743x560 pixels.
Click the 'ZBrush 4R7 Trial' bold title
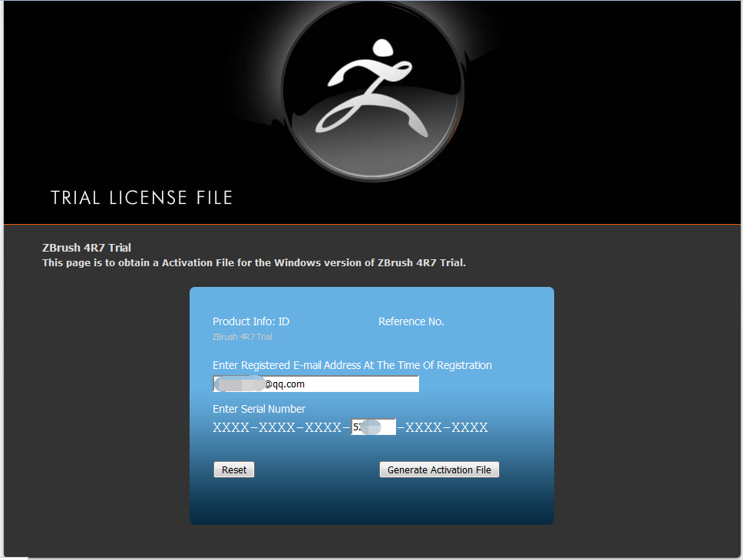tap(87, 248)
